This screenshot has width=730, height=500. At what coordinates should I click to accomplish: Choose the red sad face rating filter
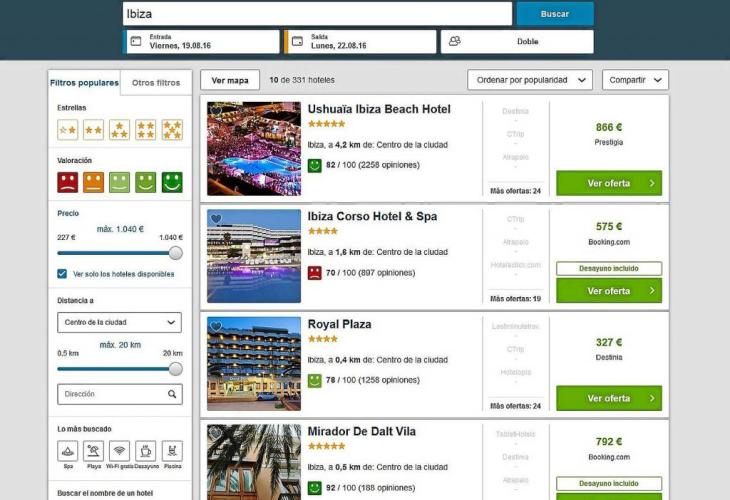click(68, 182)
